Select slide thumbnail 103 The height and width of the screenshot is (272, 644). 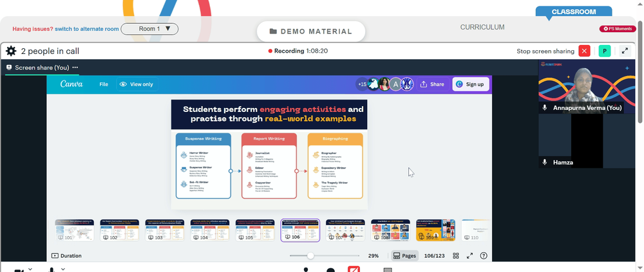click(165, 230)
